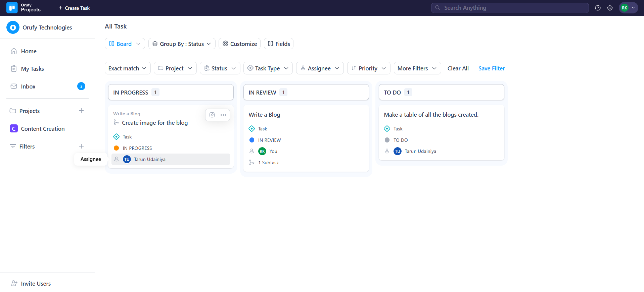Click the RK avatar on Write a Blog card
The height and width of the screenshot is (292, 644).
point(262,152)
